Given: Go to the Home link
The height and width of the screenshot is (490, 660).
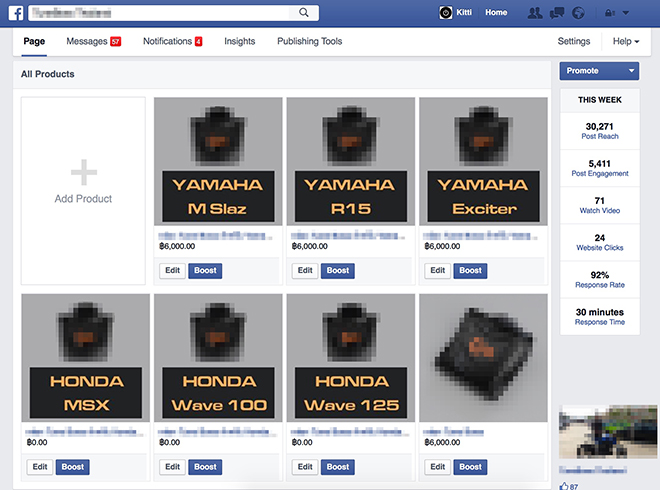Looking at the screenshot, I should point(496,13).
